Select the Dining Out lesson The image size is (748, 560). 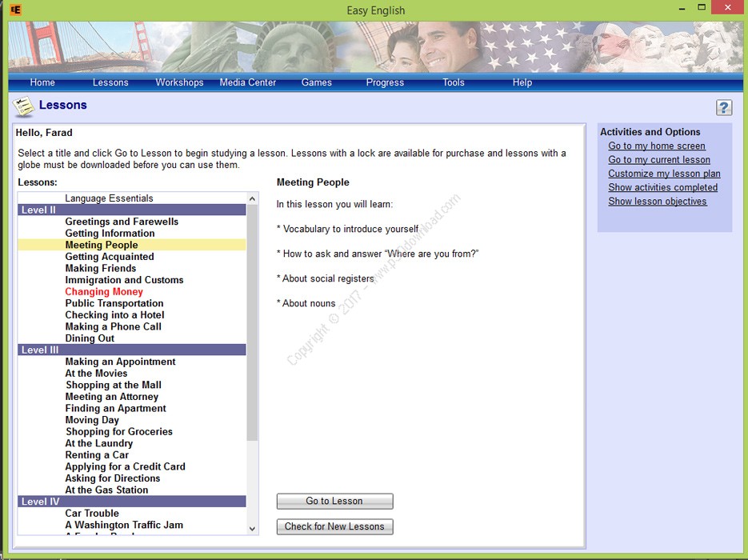(x=89, y=338)
